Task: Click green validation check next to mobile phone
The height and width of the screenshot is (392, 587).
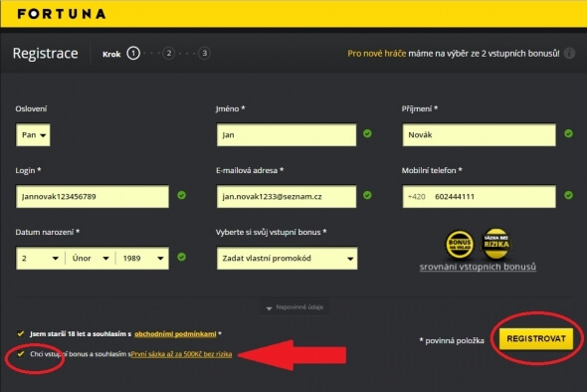Action: click(568, 195)
